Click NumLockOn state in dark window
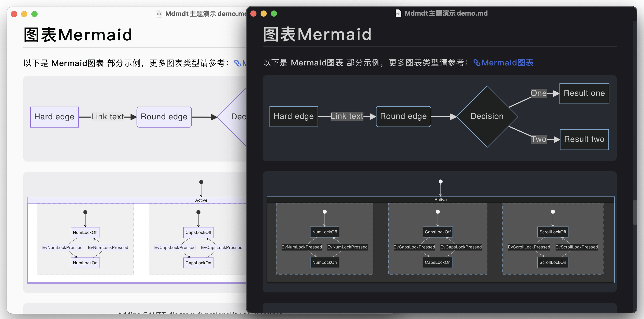644x319 pixels. point(324,262)
